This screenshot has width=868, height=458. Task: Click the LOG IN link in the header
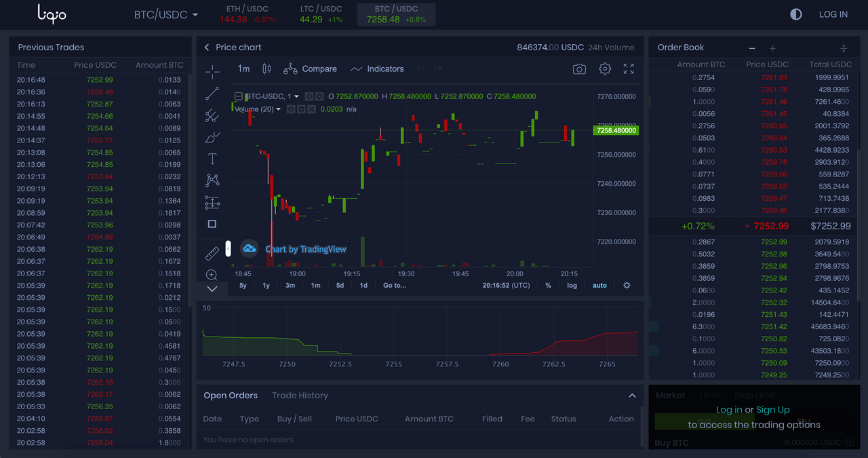coord(833,14)
